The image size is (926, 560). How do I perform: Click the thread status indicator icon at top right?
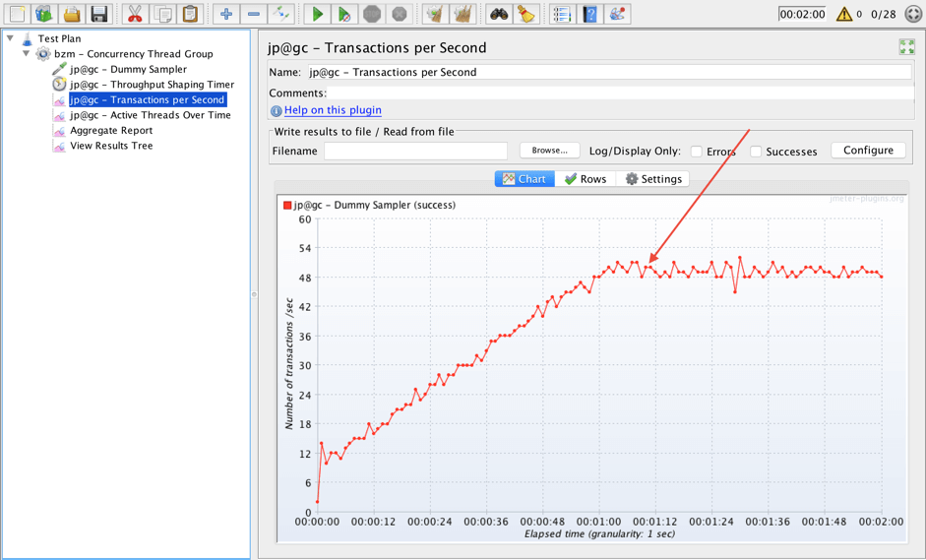click(913, 14)
